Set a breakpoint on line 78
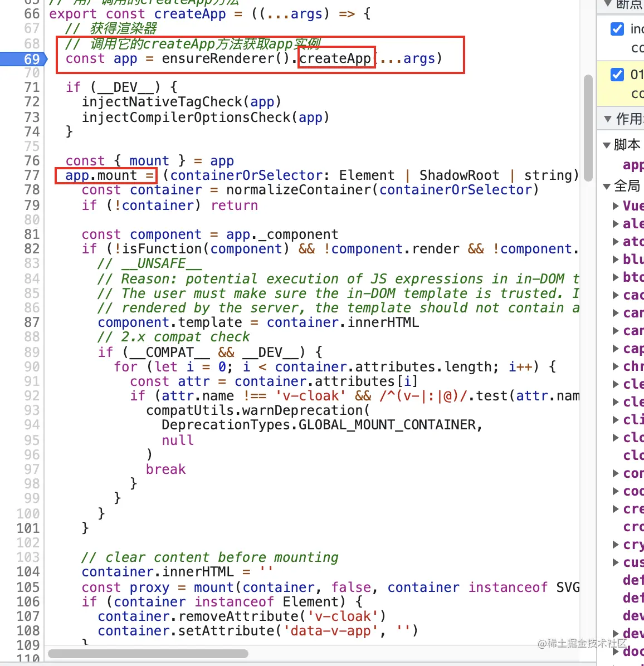 point(31,190)
